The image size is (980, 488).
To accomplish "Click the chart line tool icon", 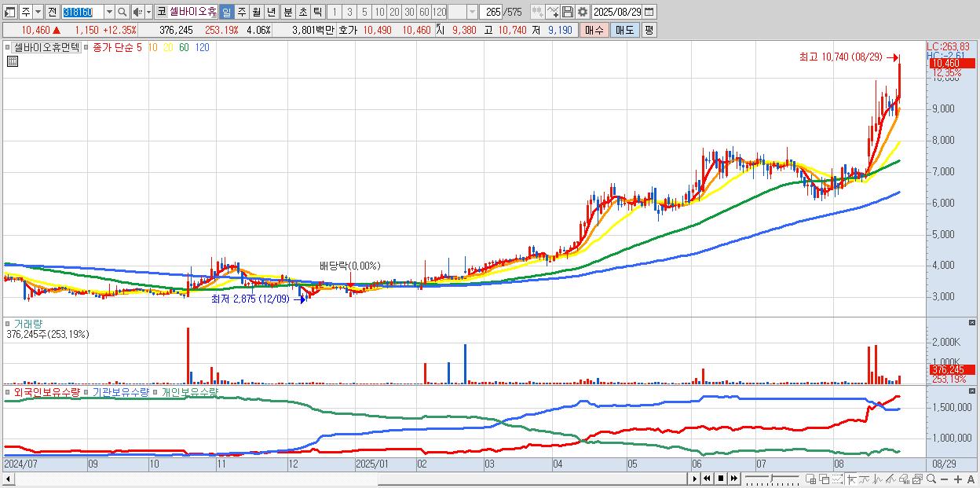I will pyautogui.click(x=553, y=12).
